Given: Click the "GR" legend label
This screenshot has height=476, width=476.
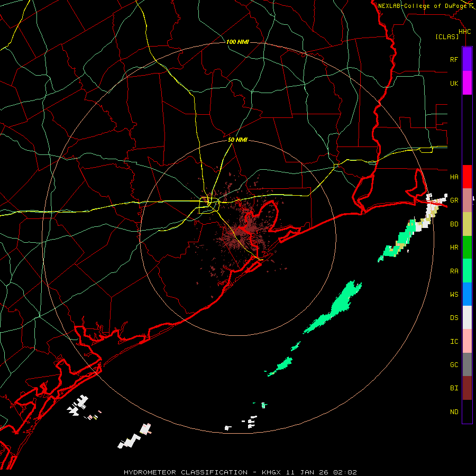Looking at the screenshot, I should point(454,200).
